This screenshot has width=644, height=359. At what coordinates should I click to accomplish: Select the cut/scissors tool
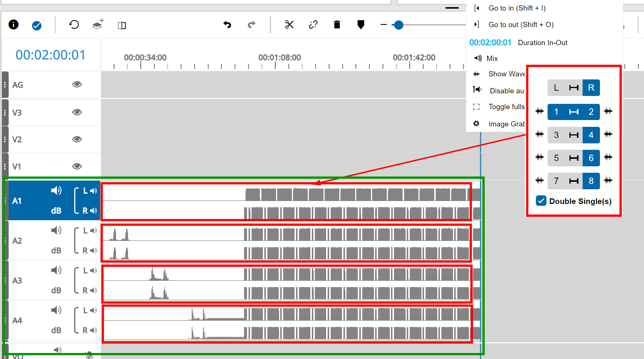(x=289, y=25)
